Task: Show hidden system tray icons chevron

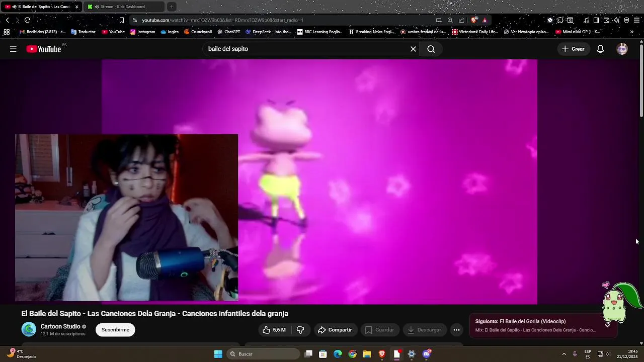Action: click(563, 354)
